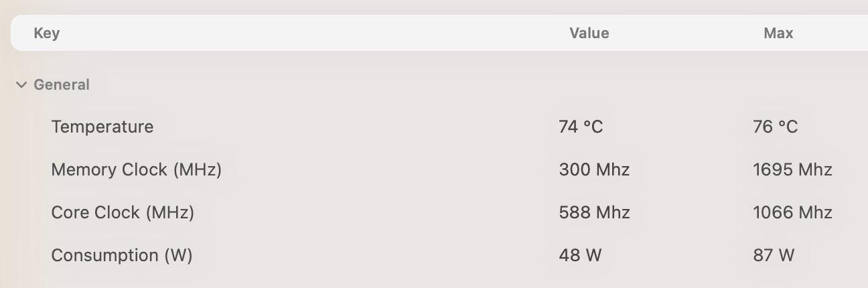Click the 1066 Mhz max core clock
Screen dimensions: 868x288
point(793,213)
